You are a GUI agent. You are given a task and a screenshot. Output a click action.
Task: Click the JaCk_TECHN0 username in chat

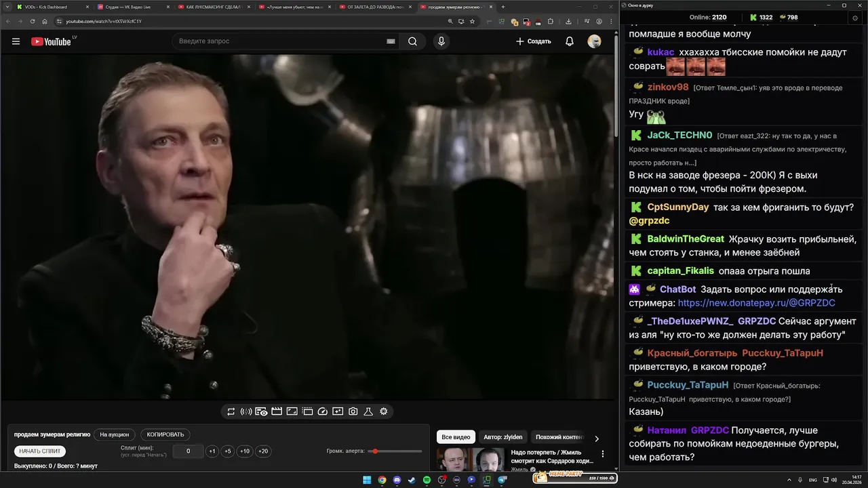(679, 136)
